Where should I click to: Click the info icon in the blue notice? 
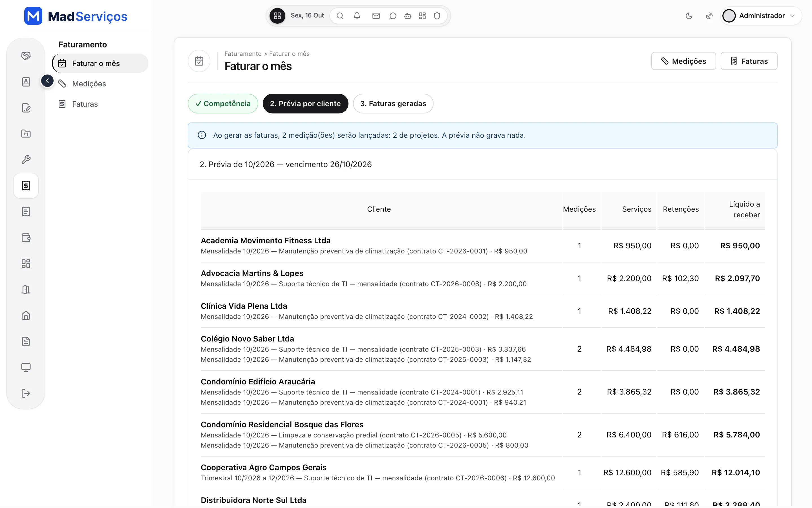pyautogui.click(x=202, y=135)
